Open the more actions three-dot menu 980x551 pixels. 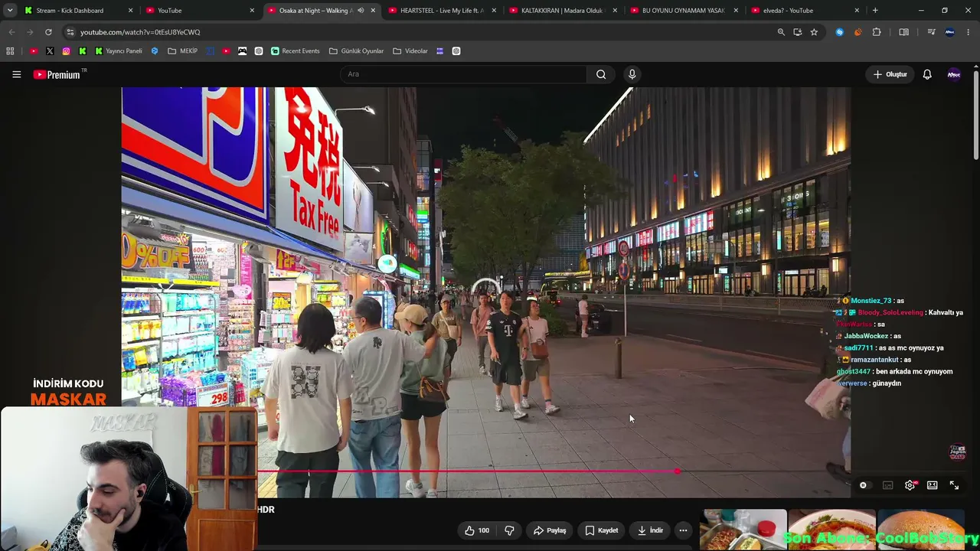683,530
